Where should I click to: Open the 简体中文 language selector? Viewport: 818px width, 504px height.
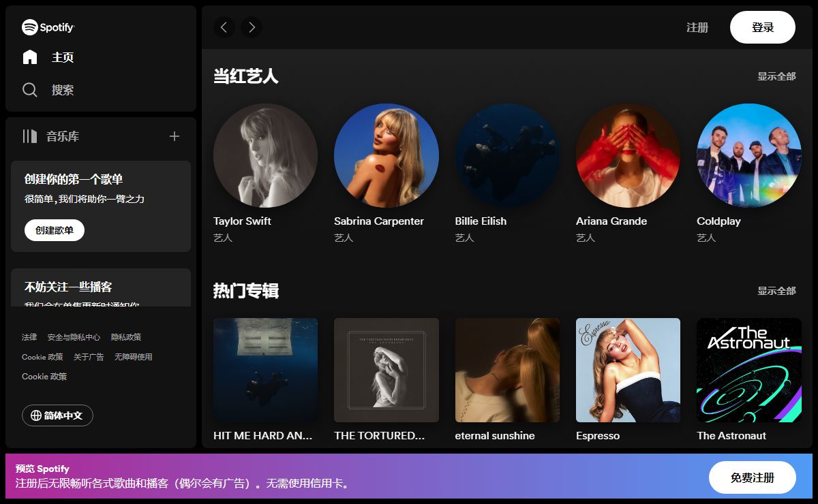(x=57, y=415)
